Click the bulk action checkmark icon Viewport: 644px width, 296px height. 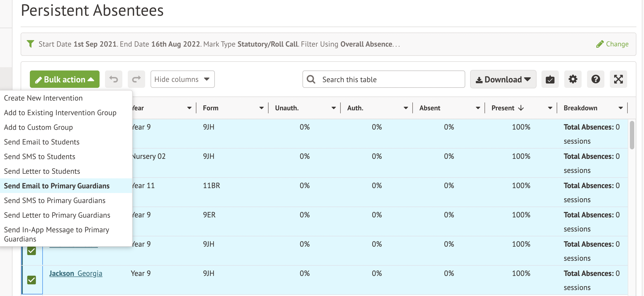[551, 79]
